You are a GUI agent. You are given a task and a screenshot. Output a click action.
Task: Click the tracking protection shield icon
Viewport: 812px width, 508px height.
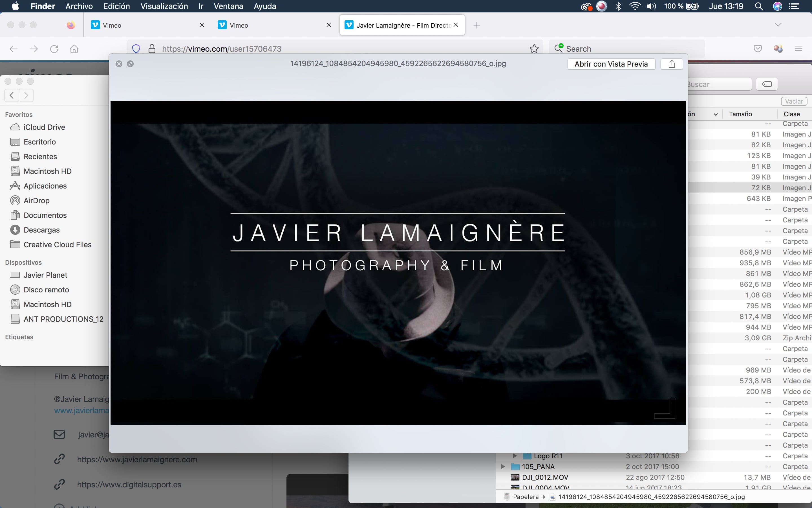click(x=136, y=49)
